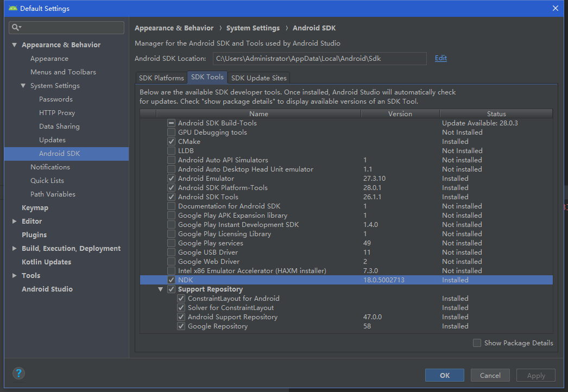568x392 pixels.
Task: Open Keymap settings
Action: 35,208
